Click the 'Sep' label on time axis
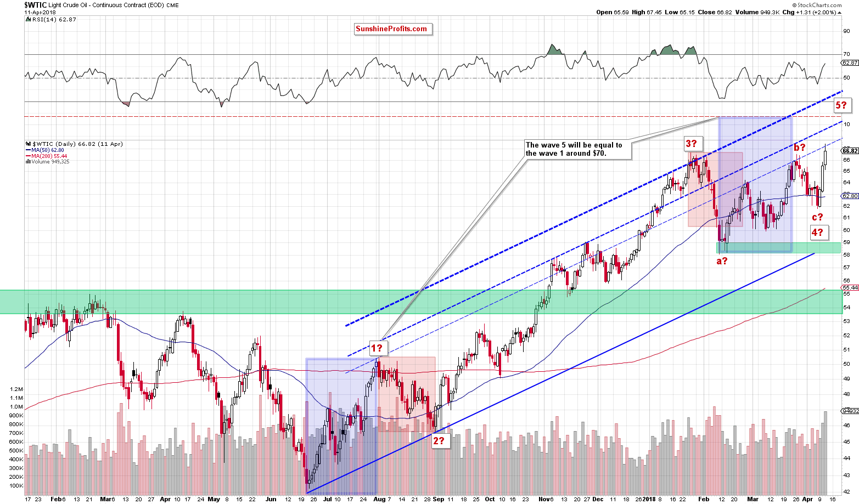859x504 pixels. click(438, 500)
